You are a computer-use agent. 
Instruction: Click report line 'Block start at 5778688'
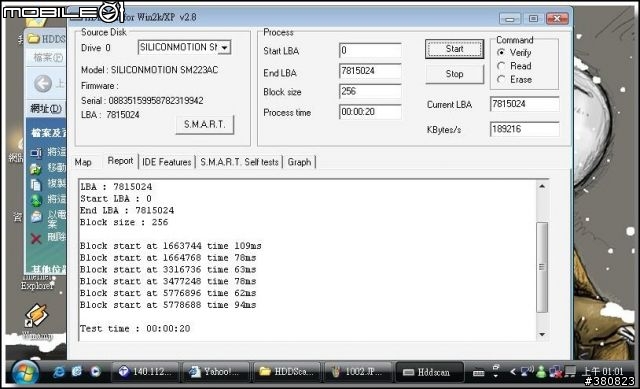(x=168, y=305)
